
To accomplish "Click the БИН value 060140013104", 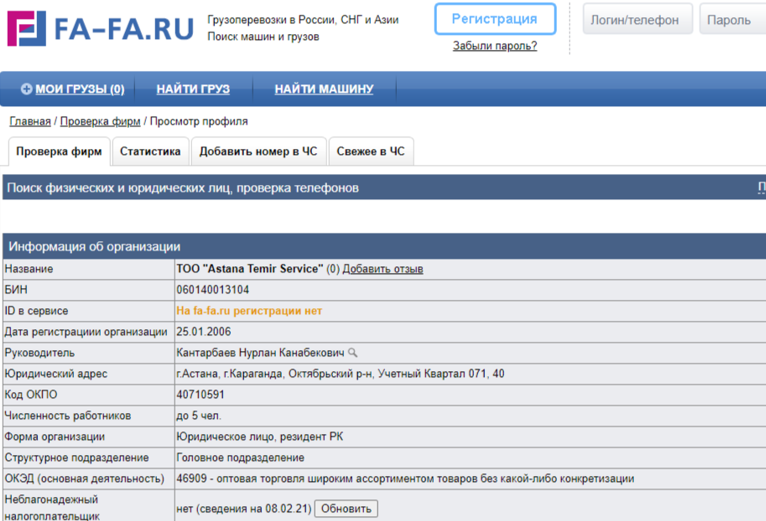I will (213, 290).
